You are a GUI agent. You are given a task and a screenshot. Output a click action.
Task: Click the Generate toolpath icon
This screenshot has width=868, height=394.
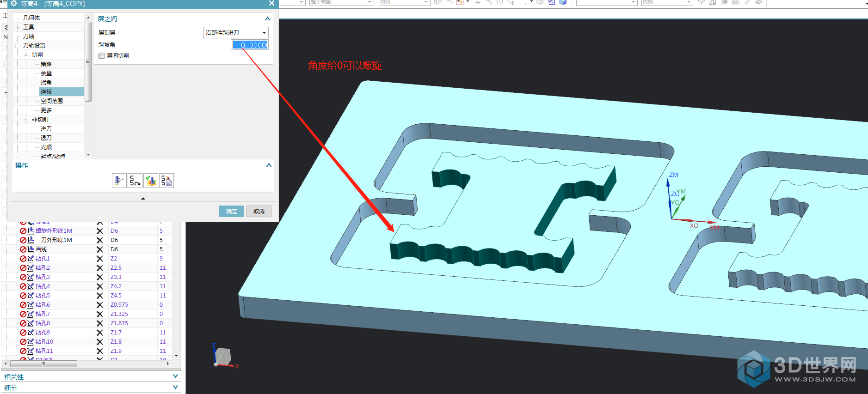pos(119,181)
